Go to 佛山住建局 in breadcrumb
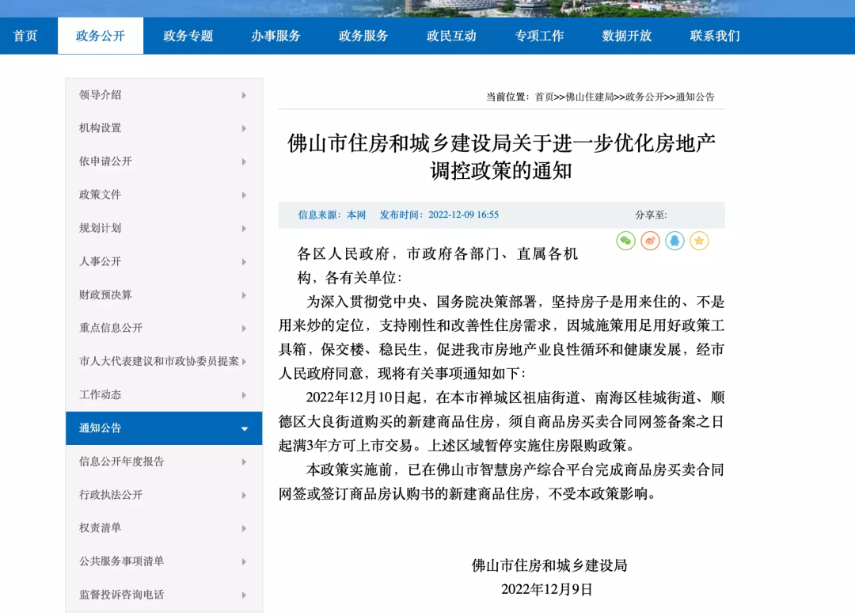 [x=590, y=97]
